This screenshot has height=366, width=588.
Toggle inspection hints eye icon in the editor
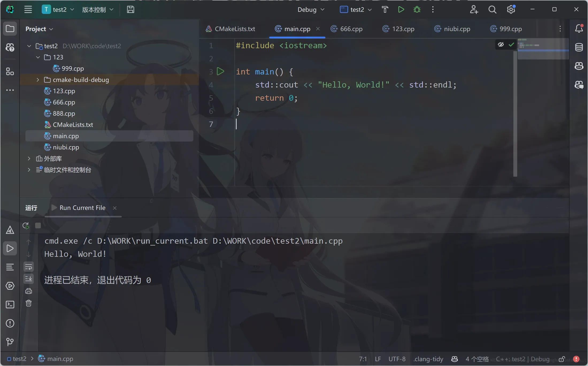tap(501, 44)
